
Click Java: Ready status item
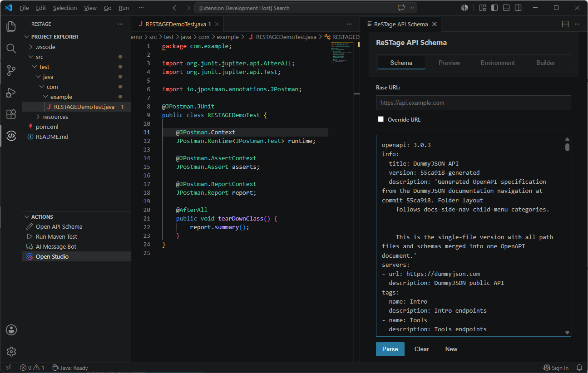(70, 368)
